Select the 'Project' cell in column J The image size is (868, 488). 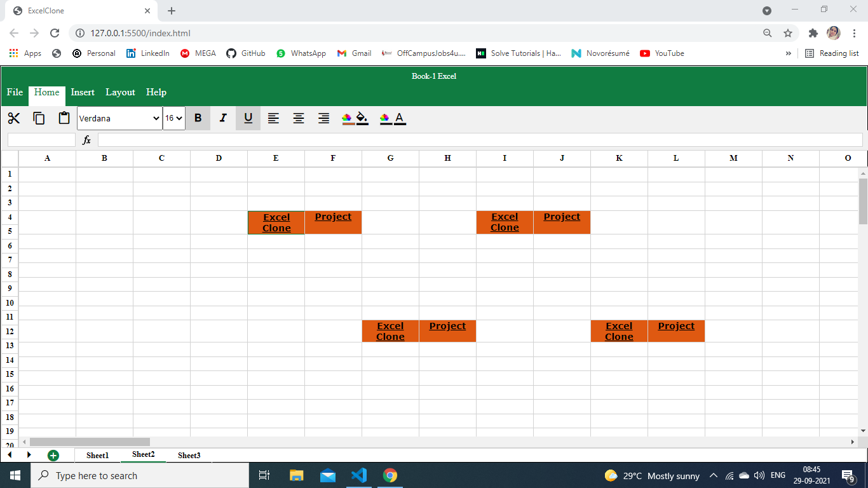point(562,222)
